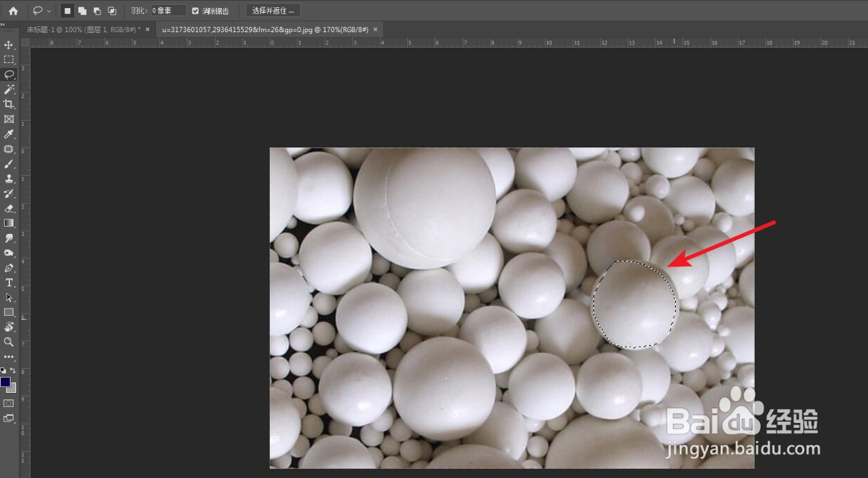The width and height of the screenshot is (868, 478).
Task: Select the Eyedropper tool
Action: coord(9,134)
